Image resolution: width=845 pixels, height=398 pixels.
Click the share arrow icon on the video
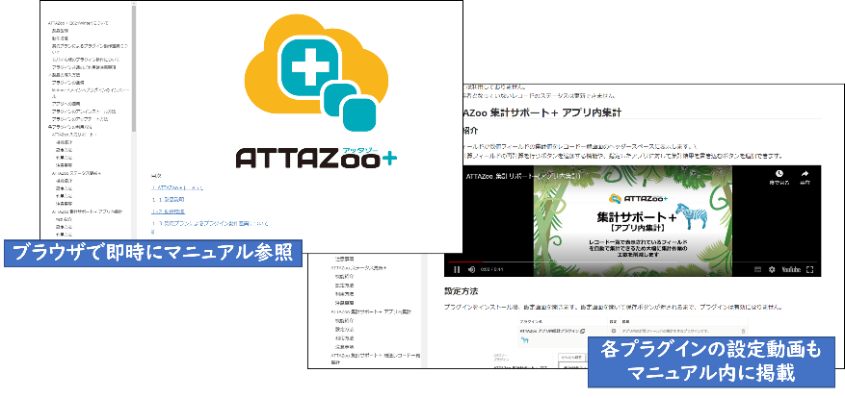pyautogui.click(x=805, y=174)
